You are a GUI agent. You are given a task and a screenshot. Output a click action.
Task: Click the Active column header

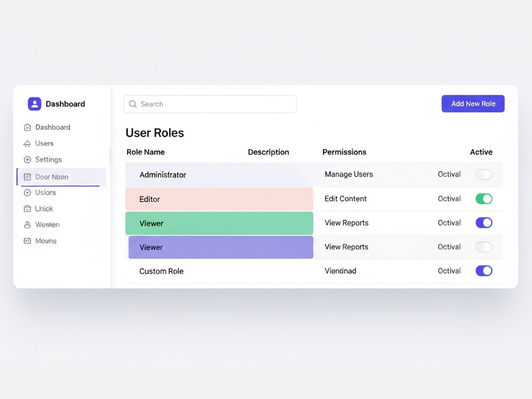coord(481,152)
